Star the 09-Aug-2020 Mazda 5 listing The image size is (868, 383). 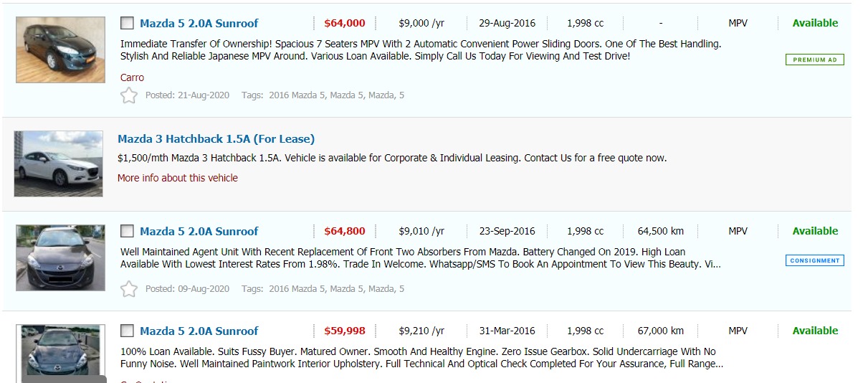click(x=128, y=289)
